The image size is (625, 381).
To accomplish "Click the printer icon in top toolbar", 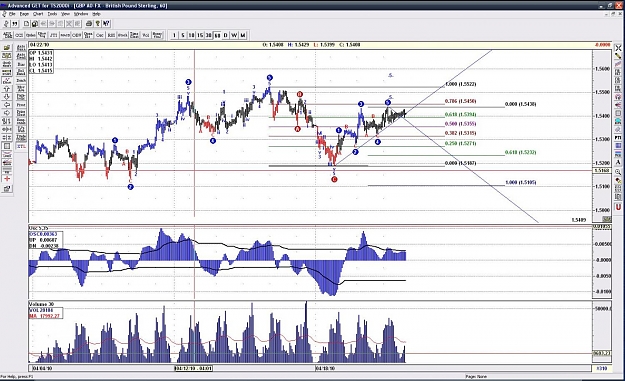I will coord(89,24).
